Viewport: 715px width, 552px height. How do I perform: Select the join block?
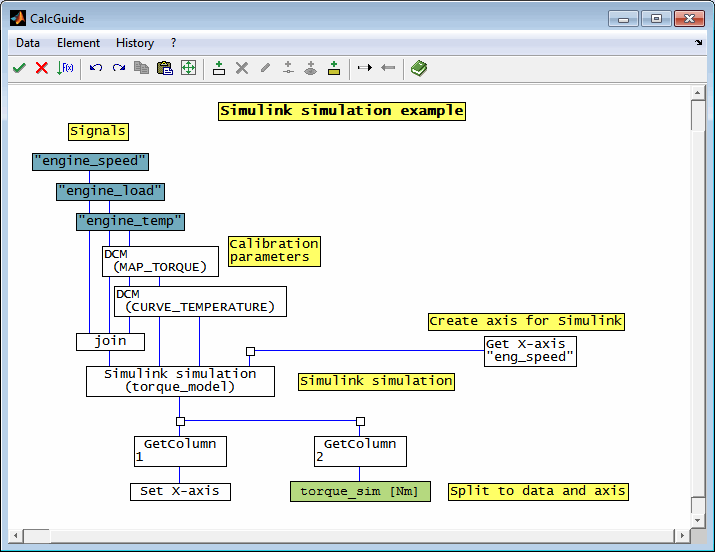click(110, 341)
